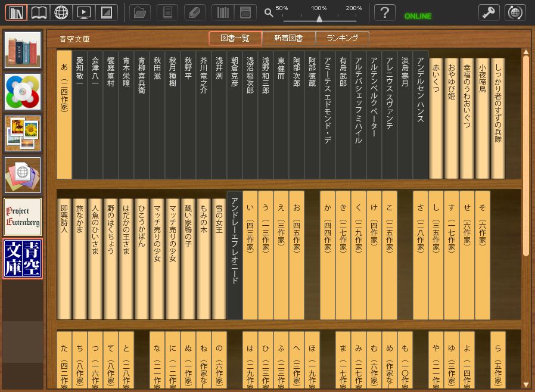Open the colored discs shelf in the sidebar
The image size is (535, 392).
pos(23,92)
